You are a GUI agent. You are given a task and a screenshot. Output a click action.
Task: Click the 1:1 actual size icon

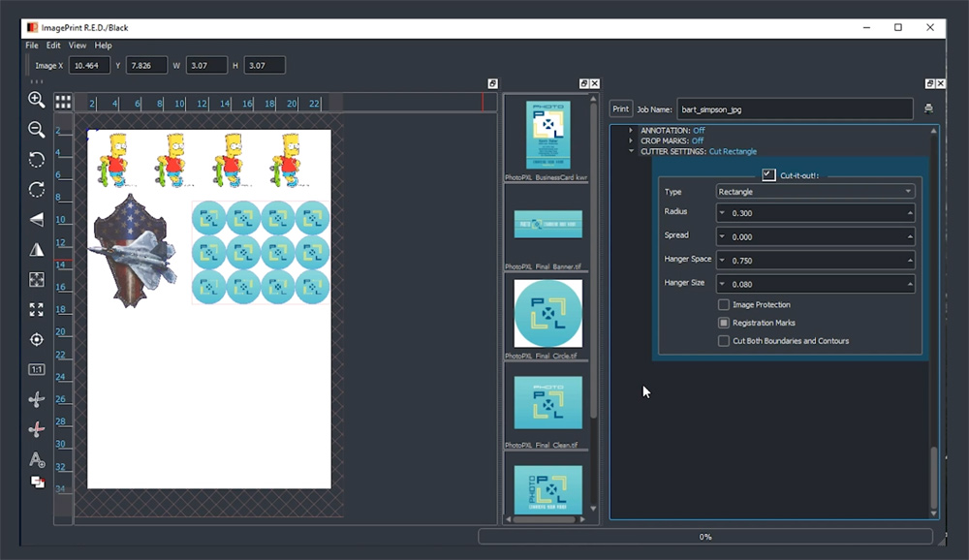(36, 369)
